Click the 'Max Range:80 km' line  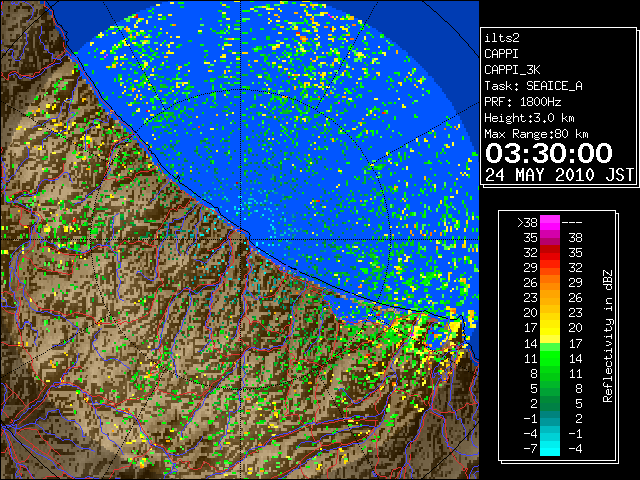pos(536,134)
